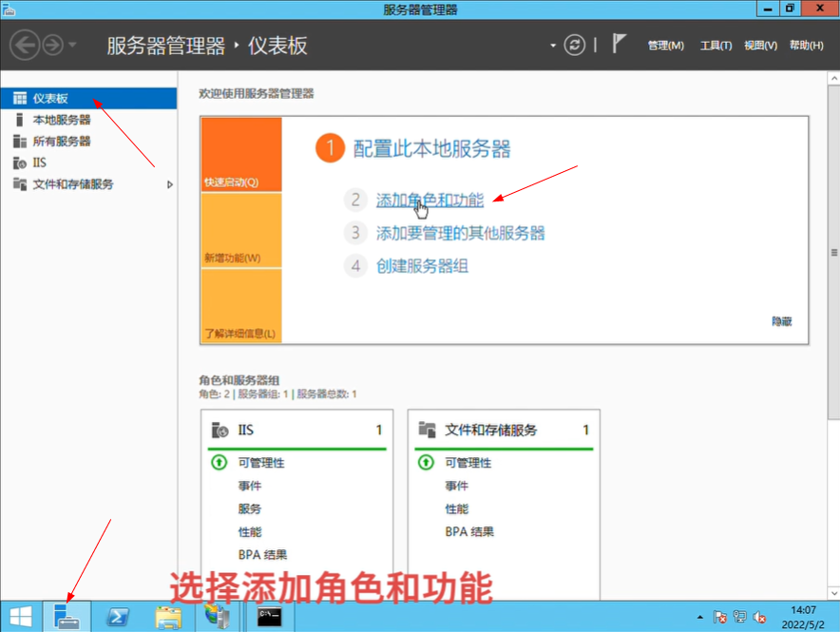Click the 文件和存储服务 tile header
The height and width of the screenshot is (632, 840).
(x=504, y=431)
